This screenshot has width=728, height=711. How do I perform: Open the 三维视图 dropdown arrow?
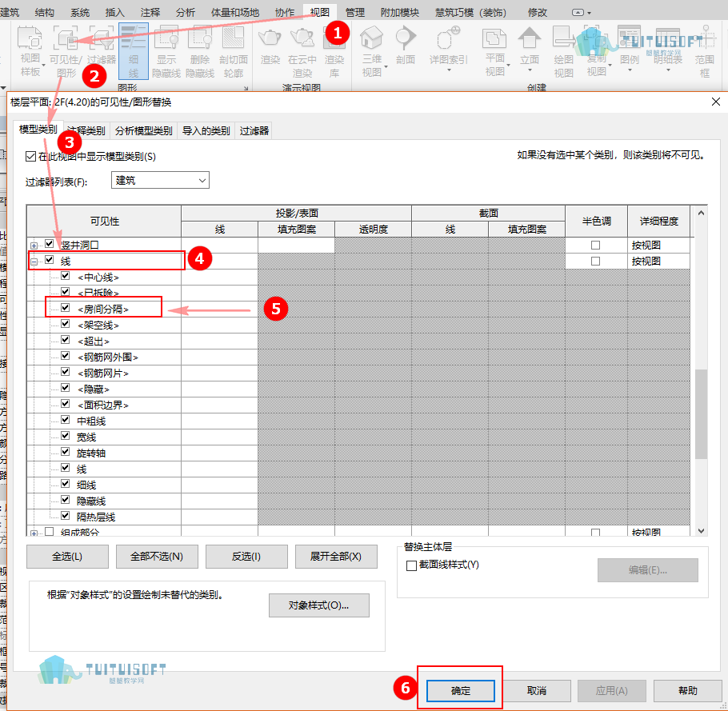click(386, 66)
